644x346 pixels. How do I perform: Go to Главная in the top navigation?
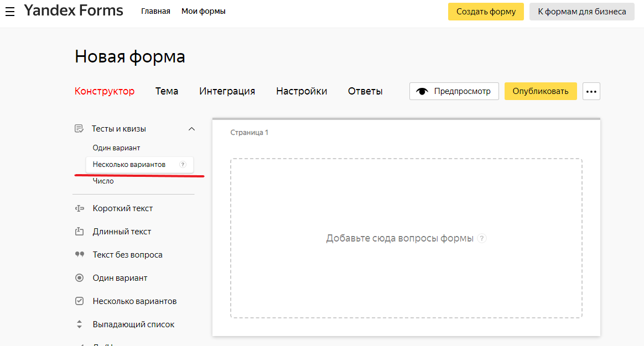[x=155, y=12]
